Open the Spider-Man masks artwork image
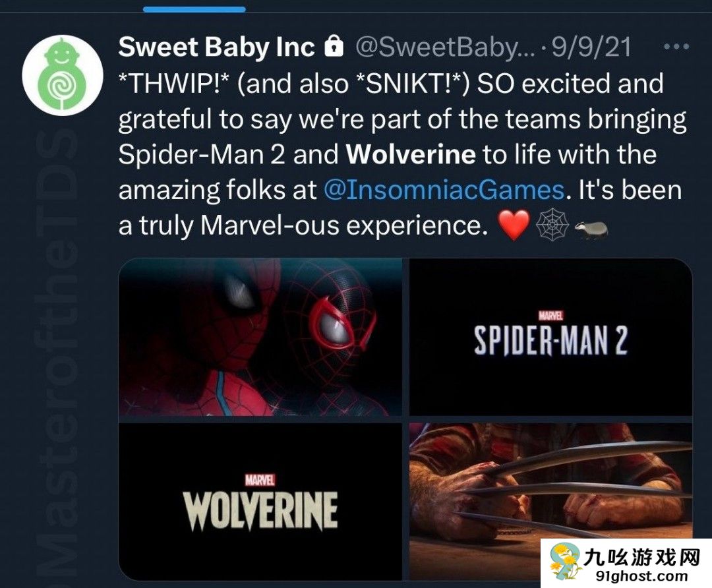 coord(260,337)
